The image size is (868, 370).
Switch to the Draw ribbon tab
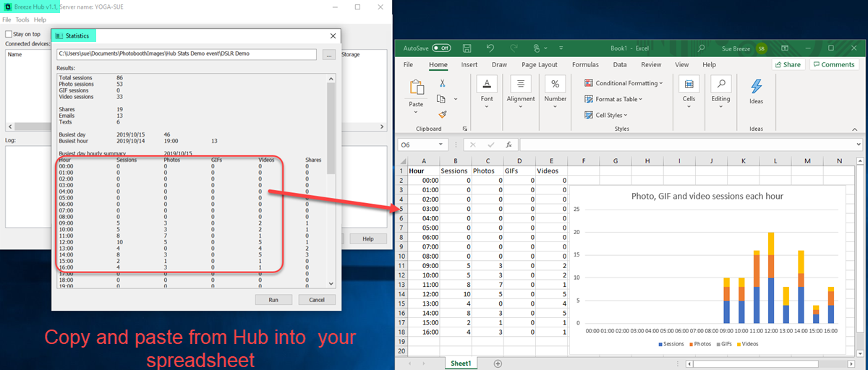click(x=501, y=64)
